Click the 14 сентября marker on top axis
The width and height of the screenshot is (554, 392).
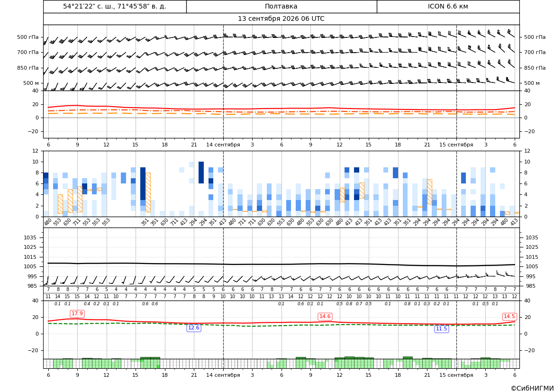point(223,145)
